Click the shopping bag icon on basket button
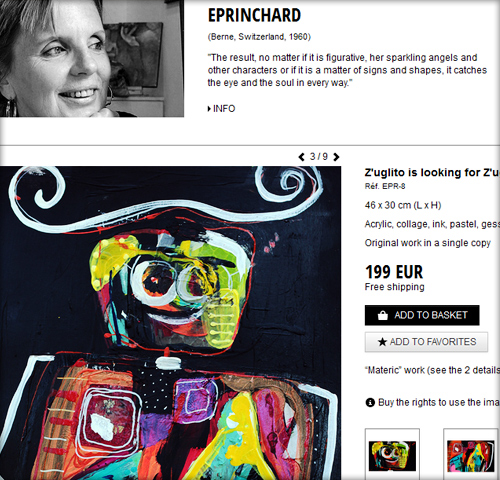The image size is (500, 480). point(383,315)
